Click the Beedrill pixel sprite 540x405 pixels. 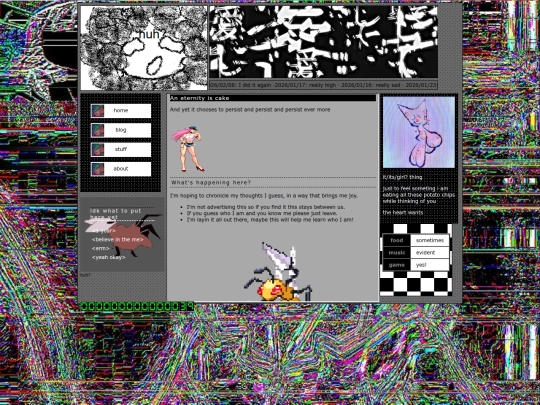click(x=278, y=271)
